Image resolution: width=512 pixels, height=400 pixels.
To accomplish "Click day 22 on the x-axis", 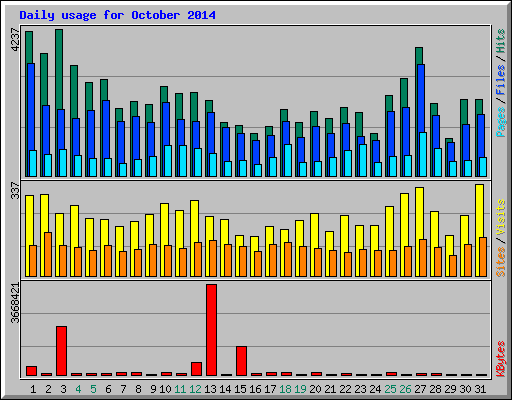I will click(x=345, y=389).
